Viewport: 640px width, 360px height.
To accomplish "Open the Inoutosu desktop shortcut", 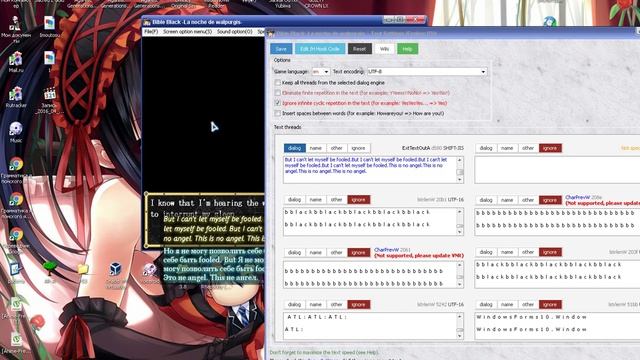I will (x=49, y=26).
